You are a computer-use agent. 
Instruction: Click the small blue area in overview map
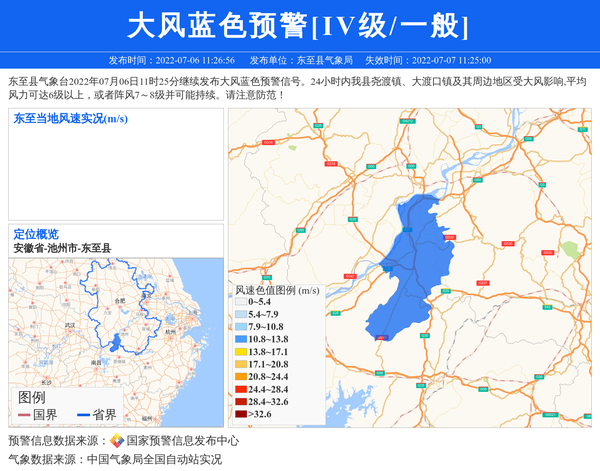[x=117, y=343]
